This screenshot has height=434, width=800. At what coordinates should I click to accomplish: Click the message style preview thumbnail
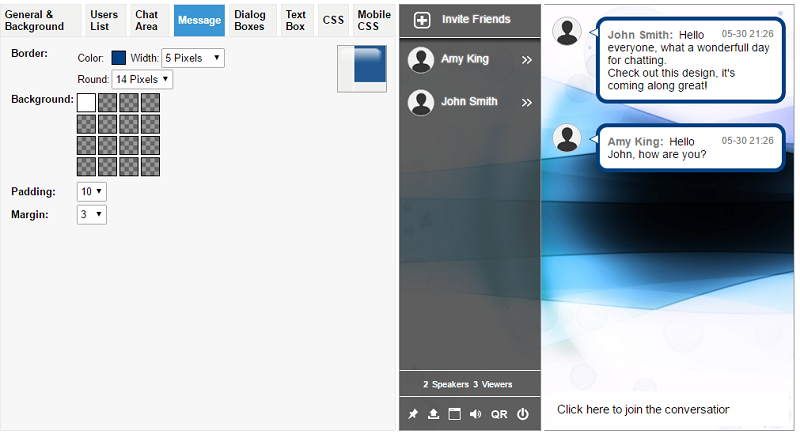(x=362, y=69)
